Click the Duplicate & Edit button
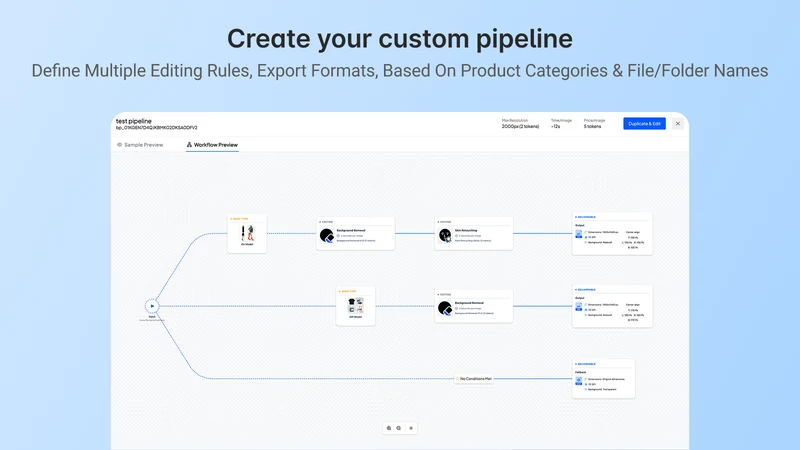 click(x=644, y=123)
